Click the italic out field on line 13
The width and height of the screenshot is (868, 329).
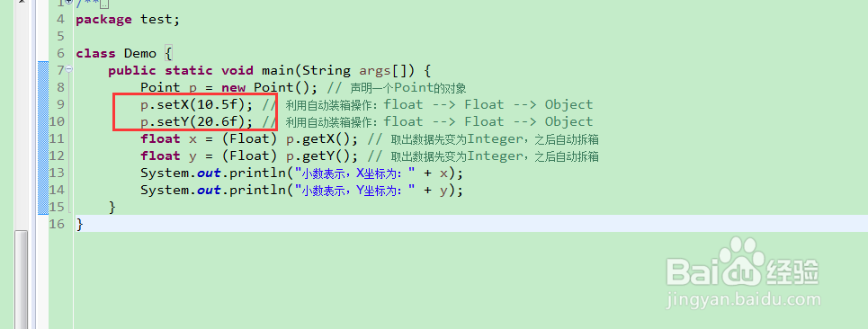click(x=210, y=173)
